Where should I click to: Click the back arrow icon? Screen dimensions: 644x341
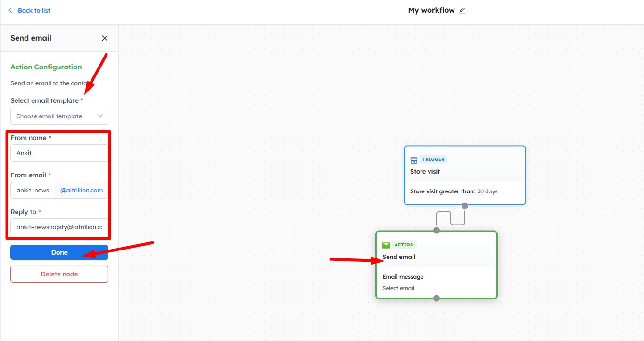click(11, 10)
